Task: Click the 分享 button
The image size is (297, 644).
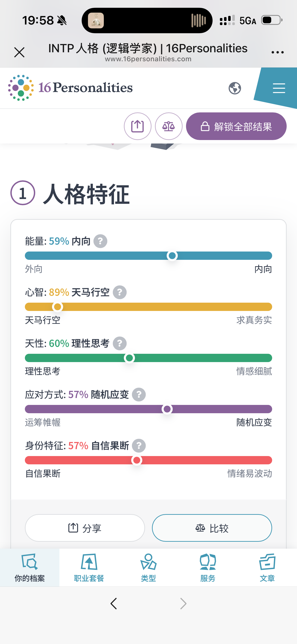Action: (x=85, y=528)
